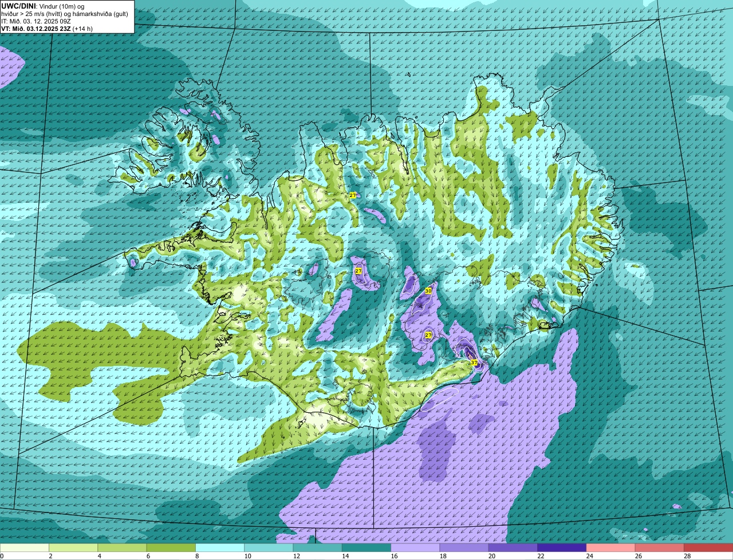Click the 16–18 m/s light lavender swatch

coord(415,548)
